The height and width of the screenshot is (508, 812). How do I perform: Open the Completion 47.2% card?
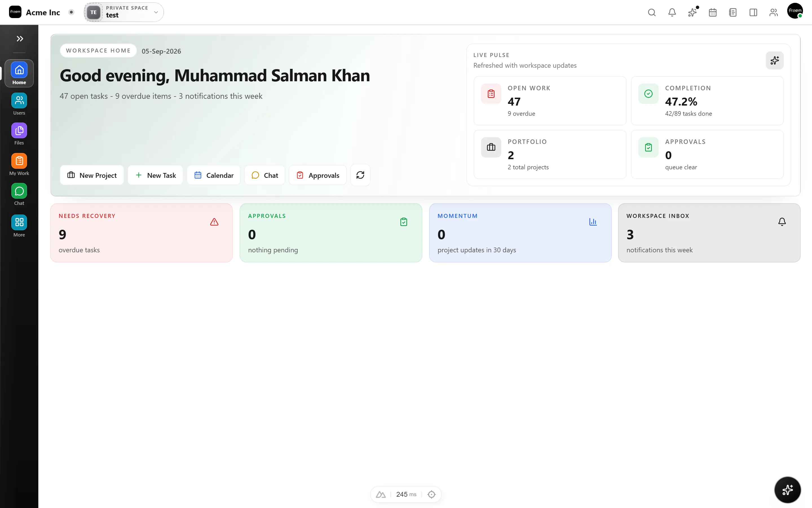707,101
